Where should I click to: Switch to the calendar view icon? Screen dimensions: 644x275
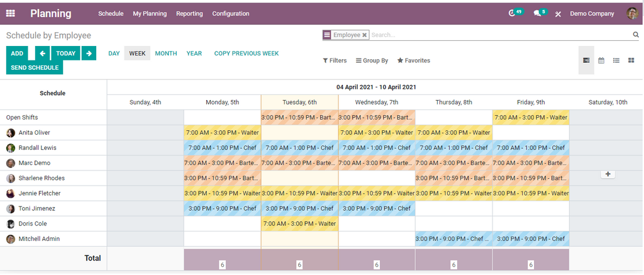tap(601, 60)
